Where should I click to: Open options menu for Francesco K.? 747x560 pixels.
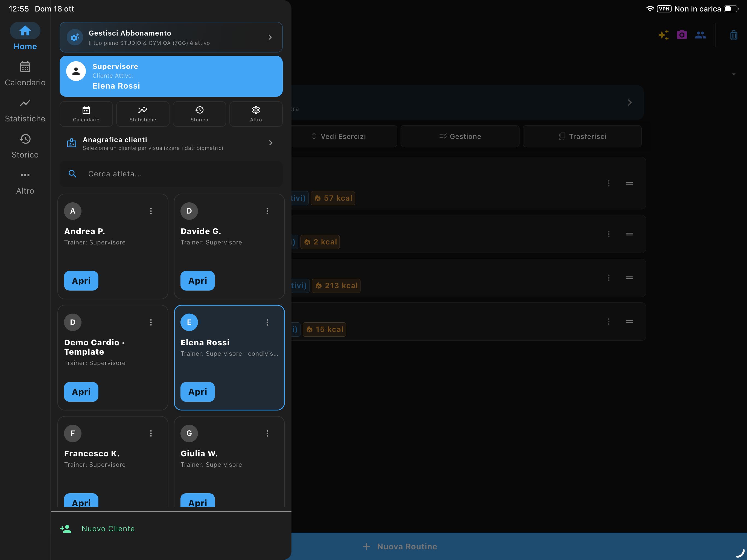click(x=151, y=433)
